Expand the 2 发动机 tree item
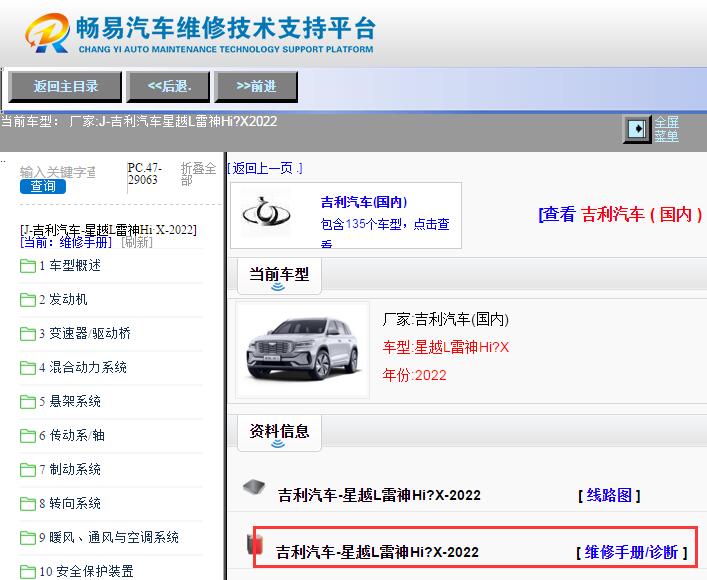Viewport: 707px width, 580px height. 63,299
